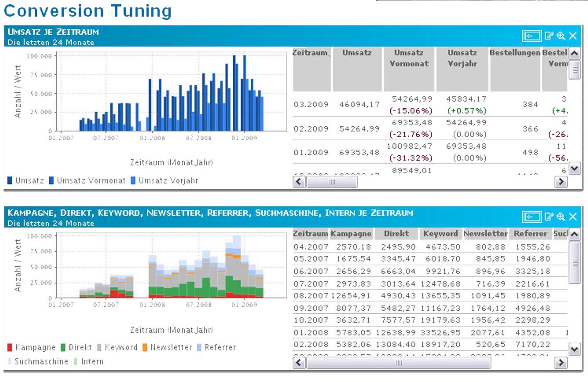This screenshot has width=588, height=382.
Task: Collapse the Kampagne, Direkt, Keyword panel sideways
Action: click(531, 216)
